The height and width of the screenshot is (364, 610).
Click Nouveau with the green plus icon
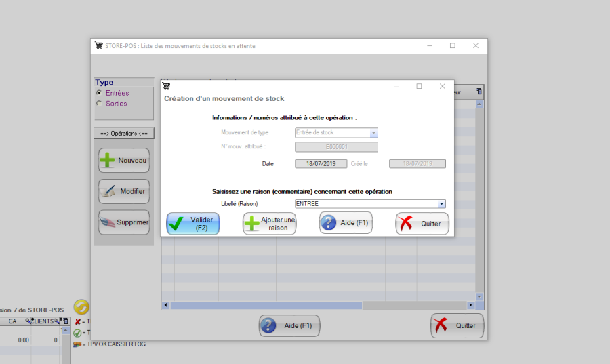(124, 161)
